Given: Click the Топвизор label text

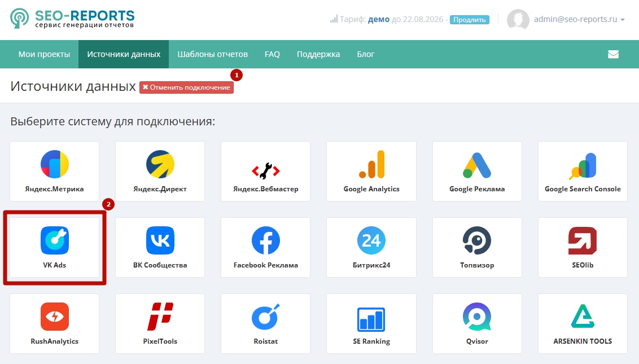Looking at the screenshot, I should coord(477,265).
